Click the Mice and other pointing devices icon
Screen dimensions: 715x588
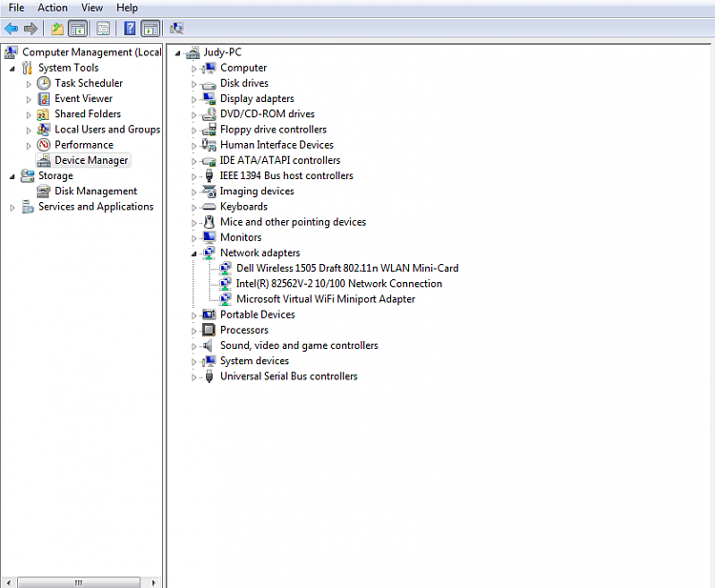point(210,222)
